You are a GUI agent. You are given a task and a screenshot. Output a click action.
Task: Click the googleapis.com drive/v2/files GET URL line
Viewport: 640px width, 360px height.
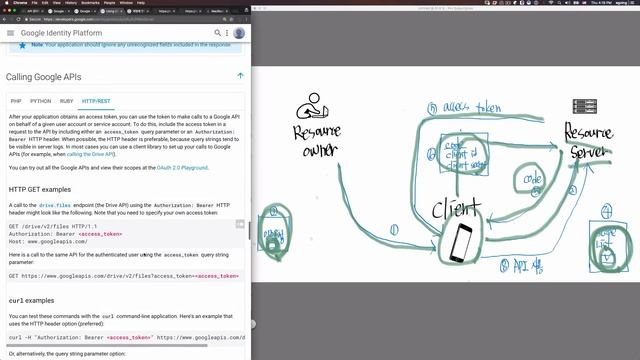(x=124, y=276)
